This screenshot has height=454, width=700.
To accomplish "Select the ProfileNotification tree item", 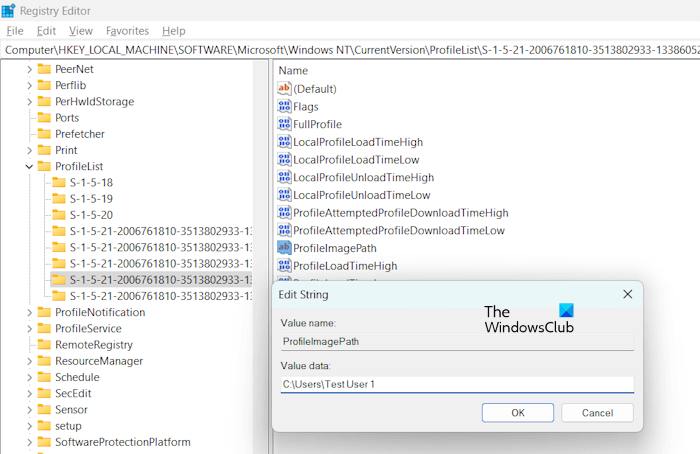I will [100, 312].
